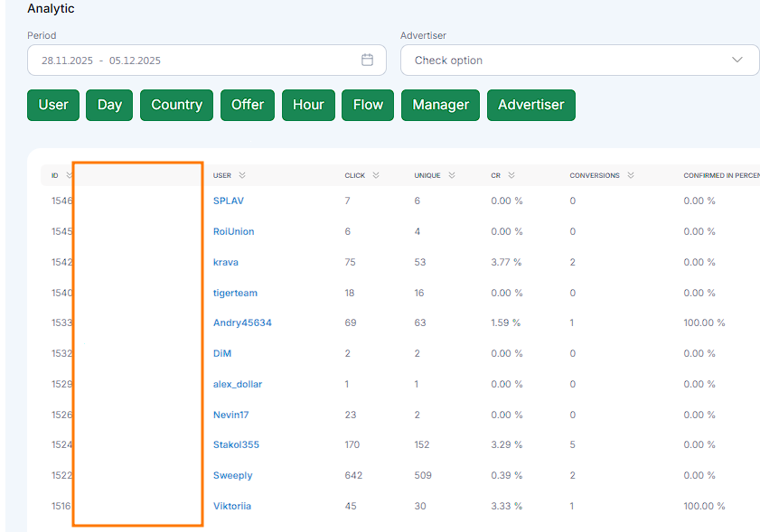760x532 pixels.
Task: Select the Hour grouping button
Action: 308,105
